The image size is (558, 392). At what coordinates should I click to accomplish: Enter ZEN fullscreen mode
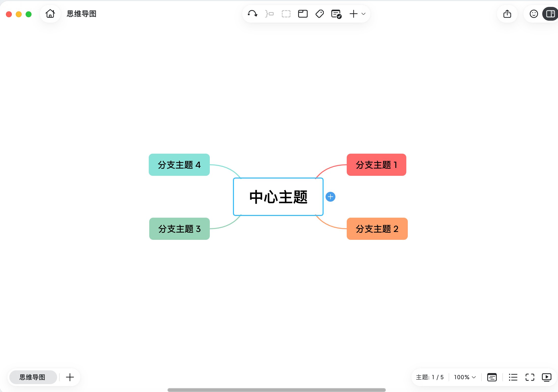click(x=530, y=377)
